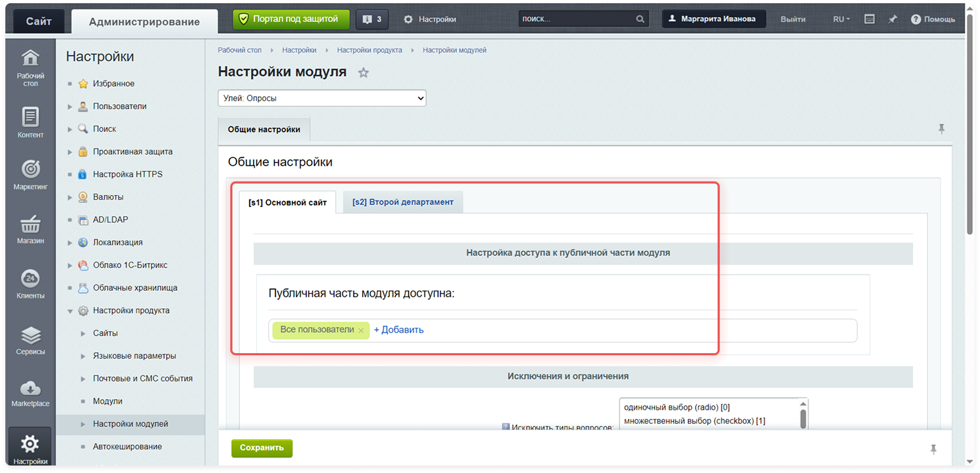This screenshot has height=473, width=980.
Task: Open the RU language dropdown
Action: [x=841, y=19]
